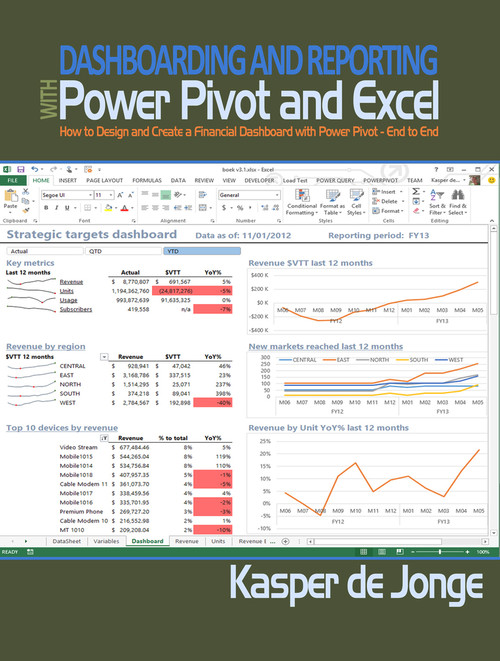The height and width of the screenshot is (661, 500).
Task: Click the Fill Color paint bucket icon
Action: click(x=108, y=207)
